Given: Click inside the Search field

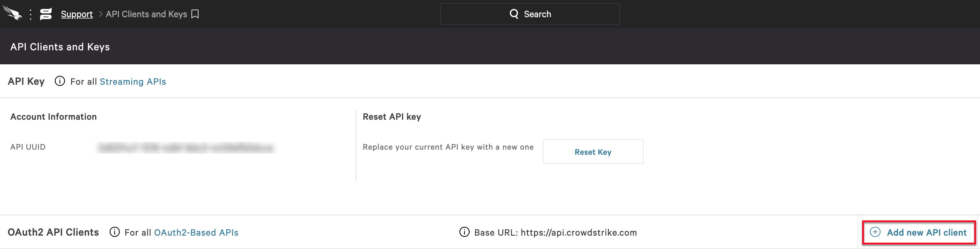Looking at the screenshot, I should (530, 14).
